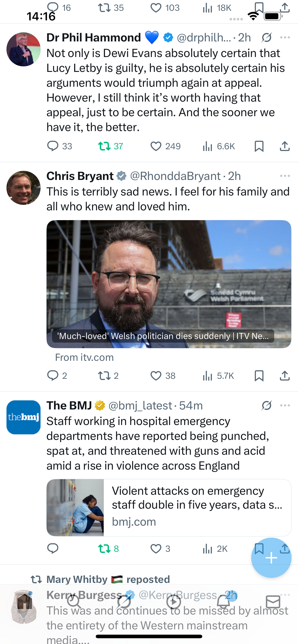Like Dr Phil Hammond's post
This screenshot has width=298, height=644.
(156, 146)
